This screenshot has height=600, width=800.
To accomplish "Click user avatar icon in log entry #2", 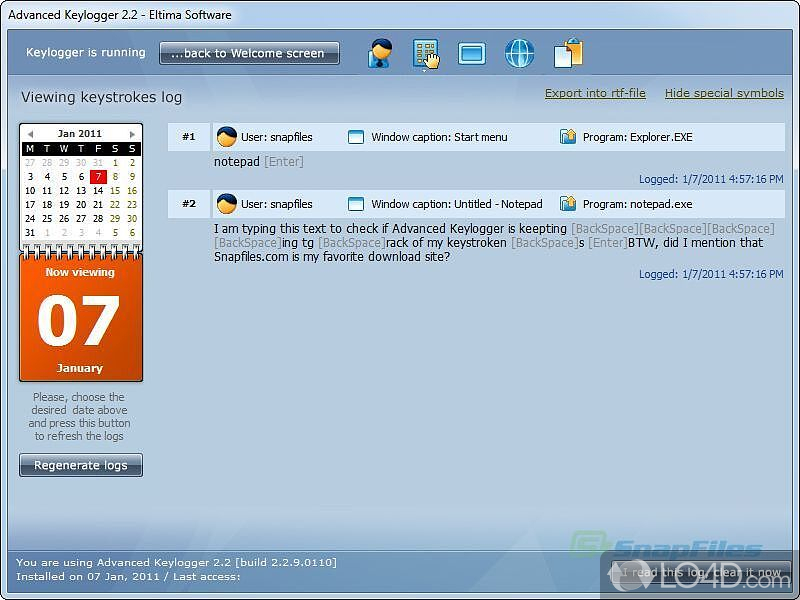I will (x=227, y=204).
